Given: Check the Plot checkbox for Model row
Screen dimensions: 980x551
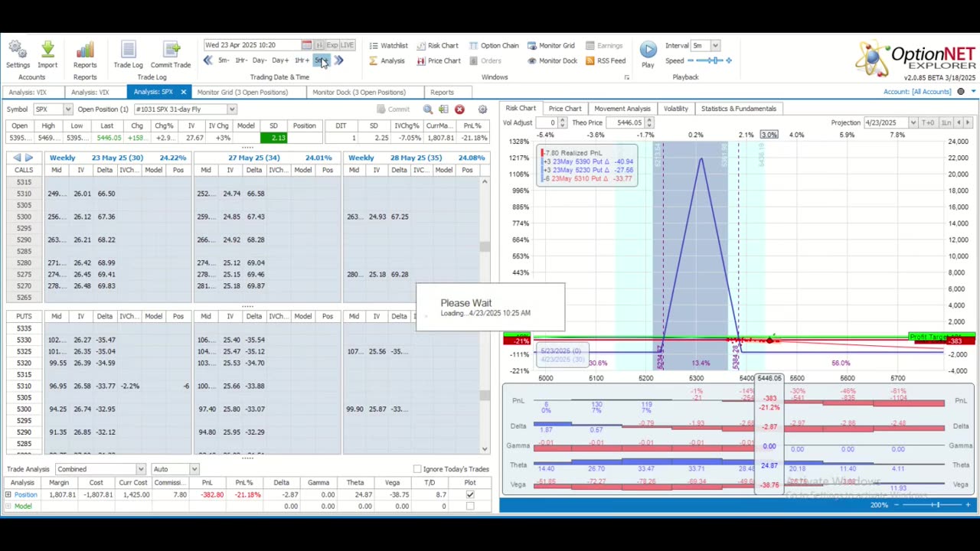Looking at the screenshot, I should 470,506.
